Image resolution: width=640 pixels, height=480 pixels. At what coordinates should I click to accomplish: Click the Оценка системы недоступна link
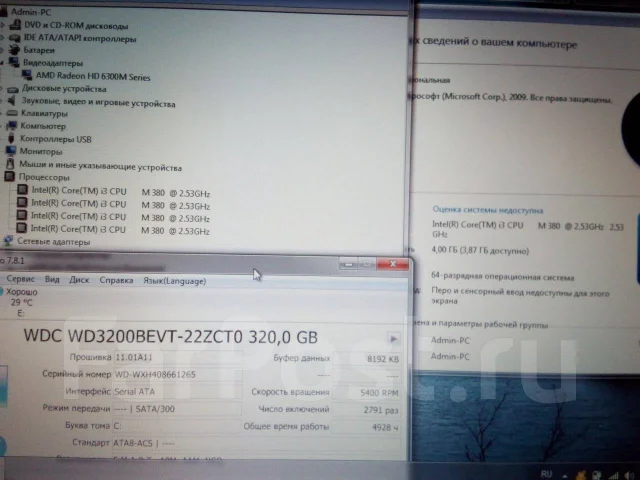[x=488, y=210]
